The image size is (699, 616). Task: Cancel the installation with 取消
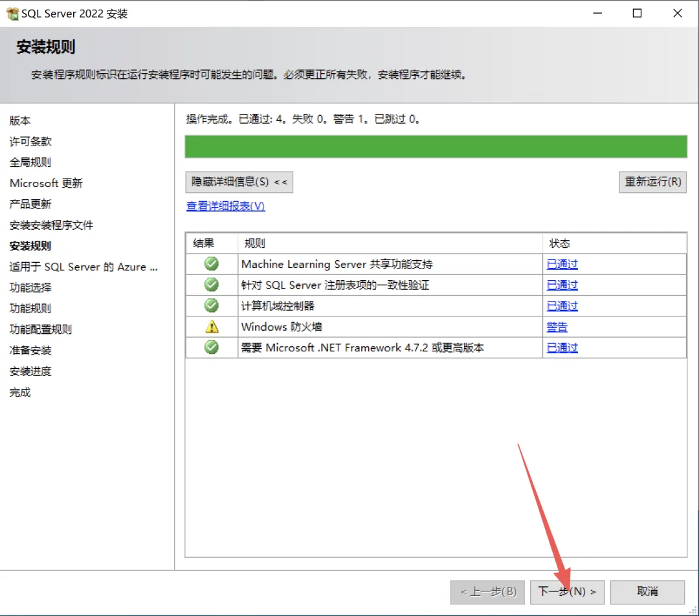point(647,592)
